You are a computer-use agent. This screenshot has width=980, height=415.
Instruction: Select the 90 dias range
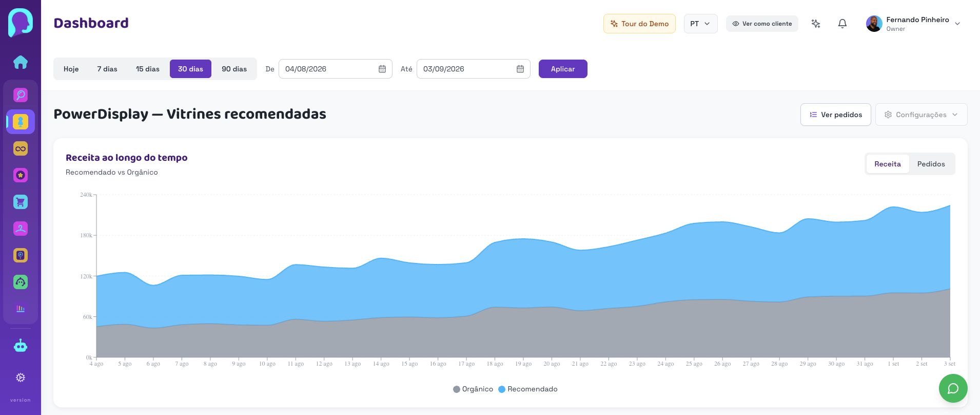234,69
